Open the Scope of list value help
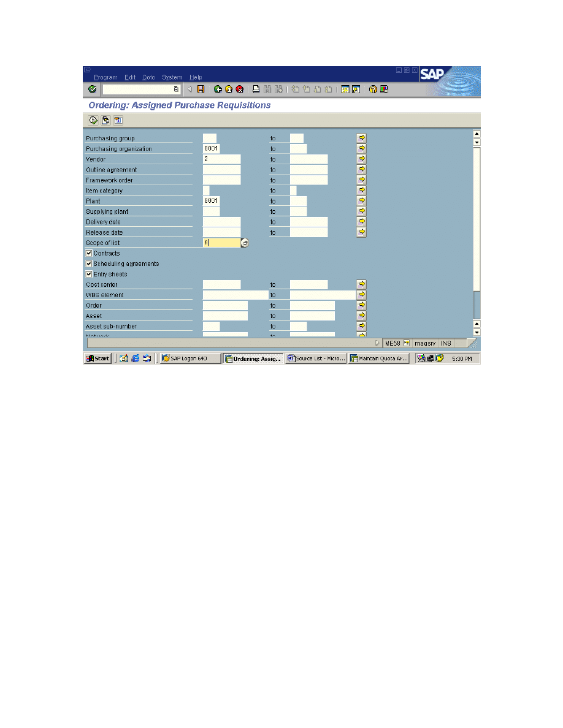Image resolution: width=563 pixels, height=728 pixels. coord(245,243)
